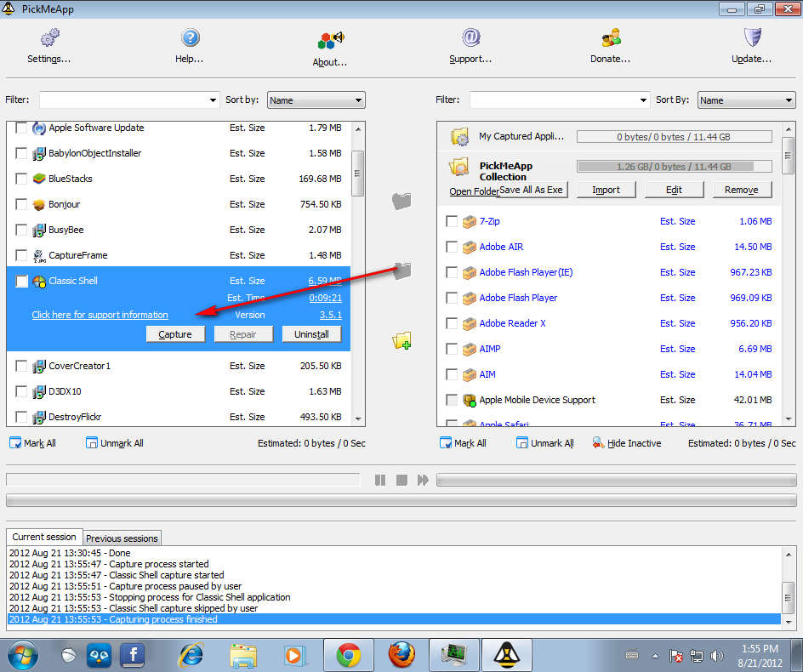Open the support information link
The image size is (803, 672).
click(x=100, y=315)
